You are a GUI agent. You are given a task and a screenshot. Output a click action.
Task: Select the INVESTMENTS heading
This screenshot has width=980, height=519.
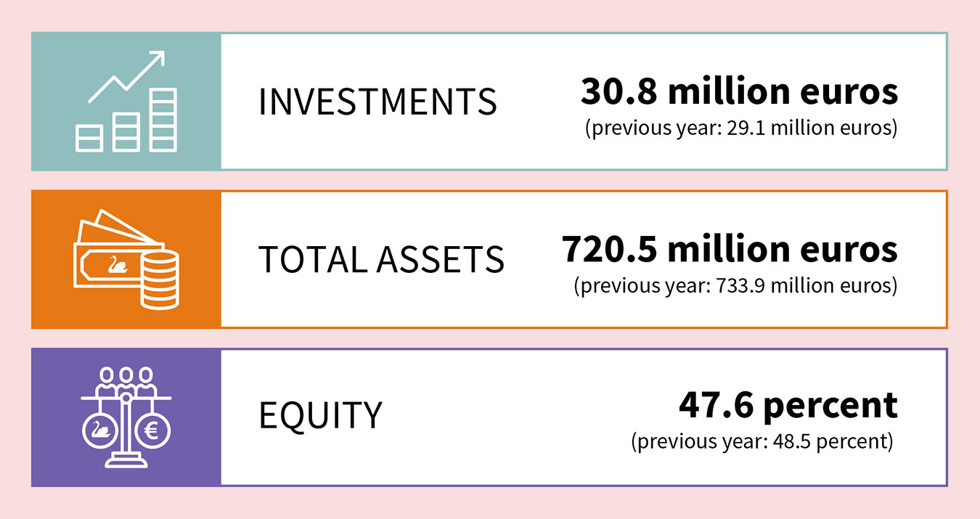click(377, 102)
